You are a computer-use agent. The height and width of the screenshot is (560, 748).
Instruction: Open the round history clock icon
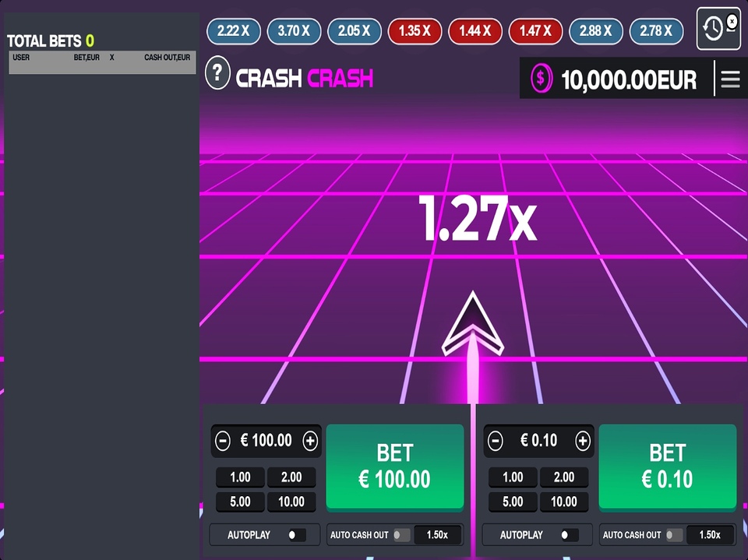tap(714, 29)
